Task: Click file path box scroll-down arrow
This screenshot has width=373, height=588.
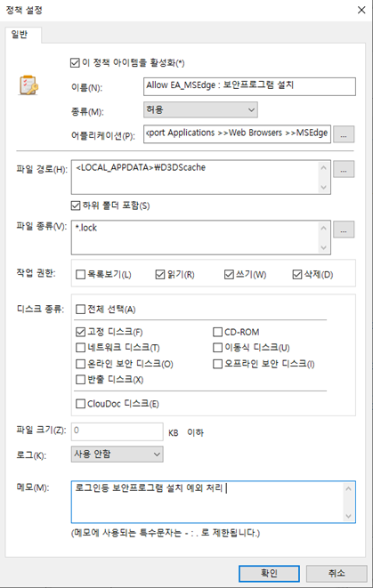Action: [323, 187]
